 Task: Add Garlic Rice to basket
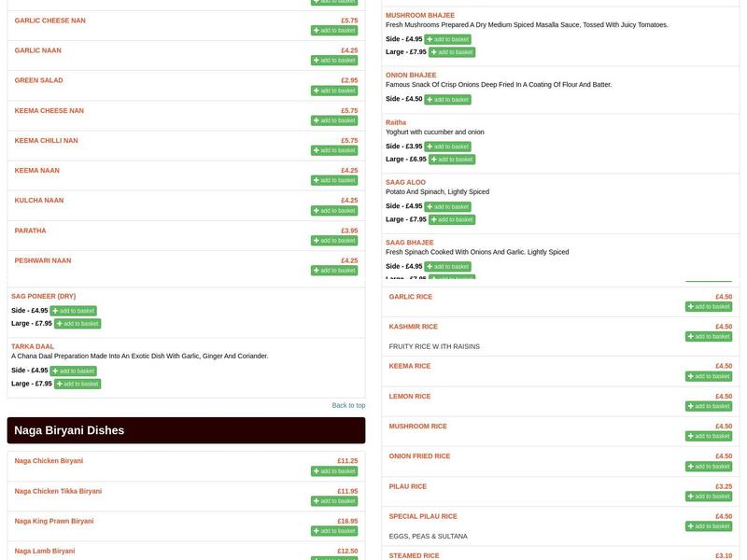click(x=708, y=306)
